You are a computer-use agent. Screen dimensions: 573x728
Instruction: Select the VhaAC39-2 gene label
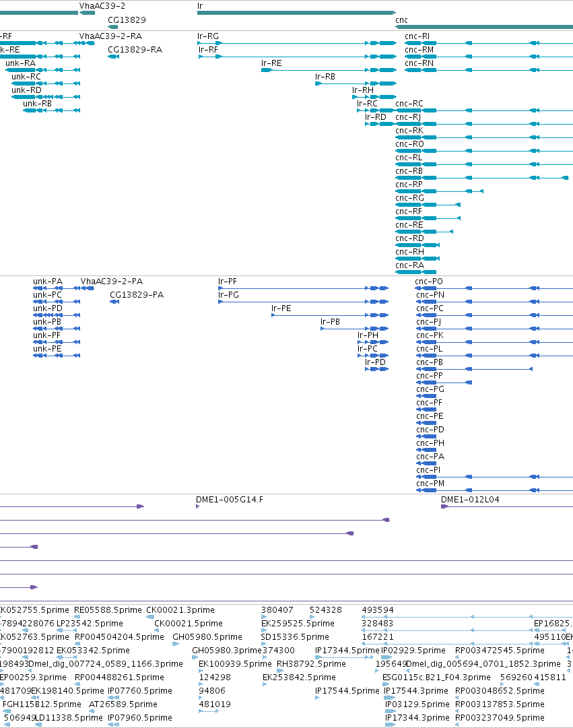(x=102, y=6)
